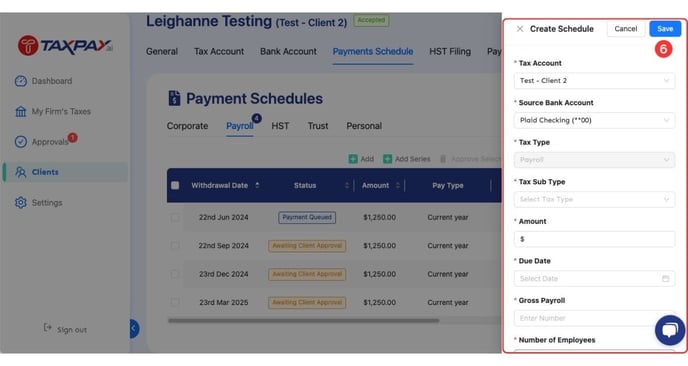Select the Corporate sub-tab
This screenshot has width=688, height=366.
point(187,126)
